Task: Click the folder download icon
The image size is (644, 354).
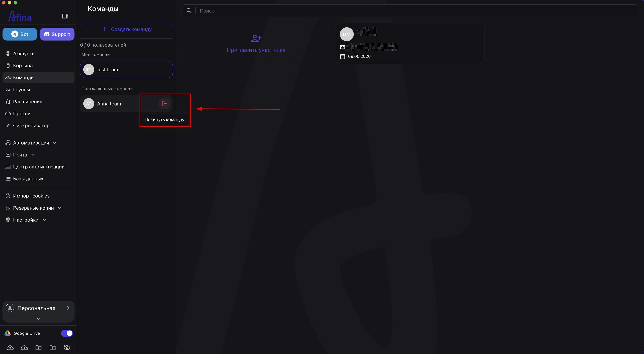Action: [x=52, y=347]
